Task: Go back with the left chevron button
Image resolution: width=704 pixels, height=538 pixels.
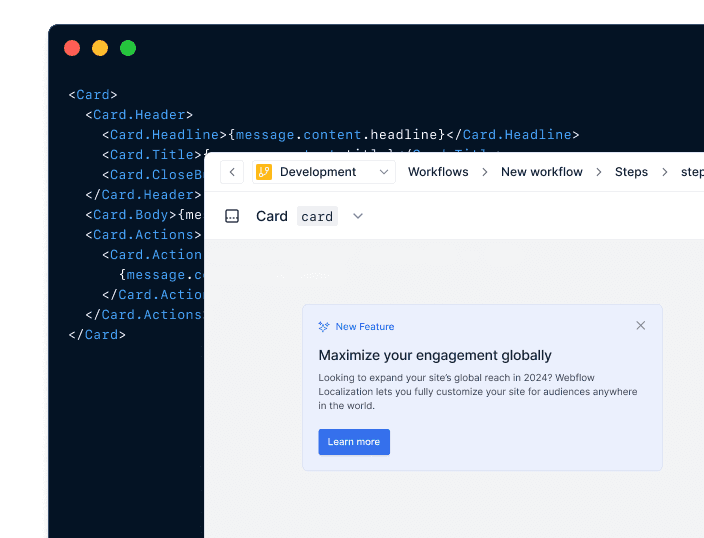Action: tap(232, 172)
